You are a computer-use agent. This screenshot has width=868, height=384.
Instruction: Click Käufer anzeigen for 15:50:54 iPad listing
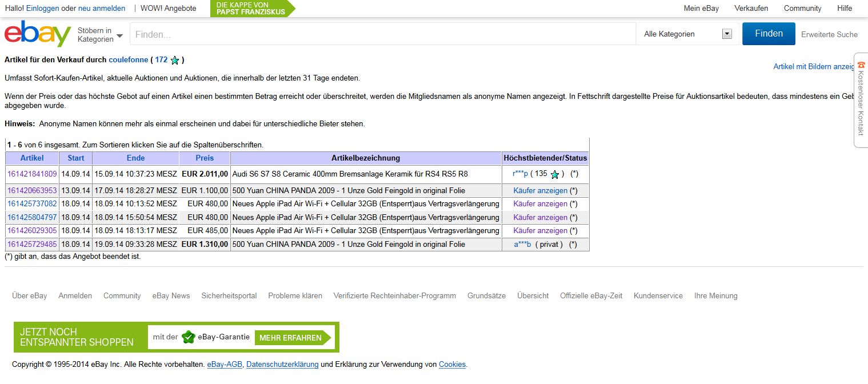pyautogui.click(x=540, y=217)
